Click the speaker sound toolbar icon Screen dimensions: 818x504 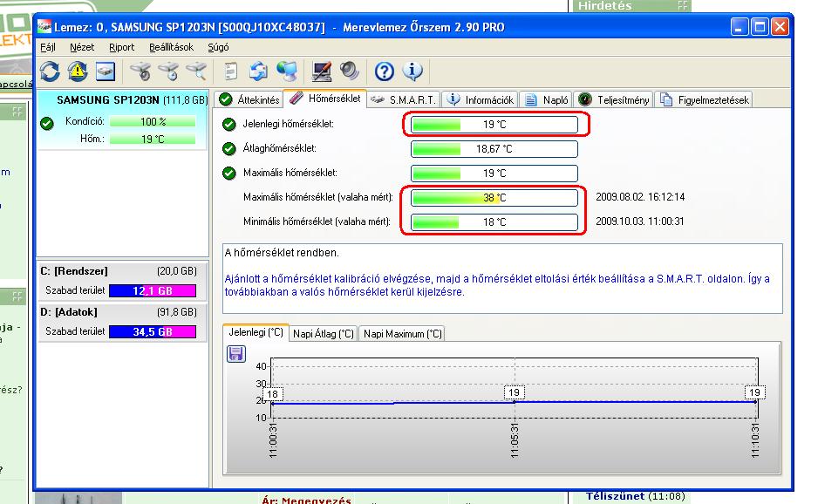(349, 71)
